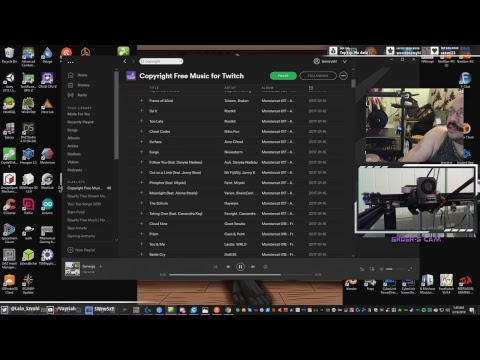Sort by the TITLE column header
The image size is (480, 360).
click(154, 88)
